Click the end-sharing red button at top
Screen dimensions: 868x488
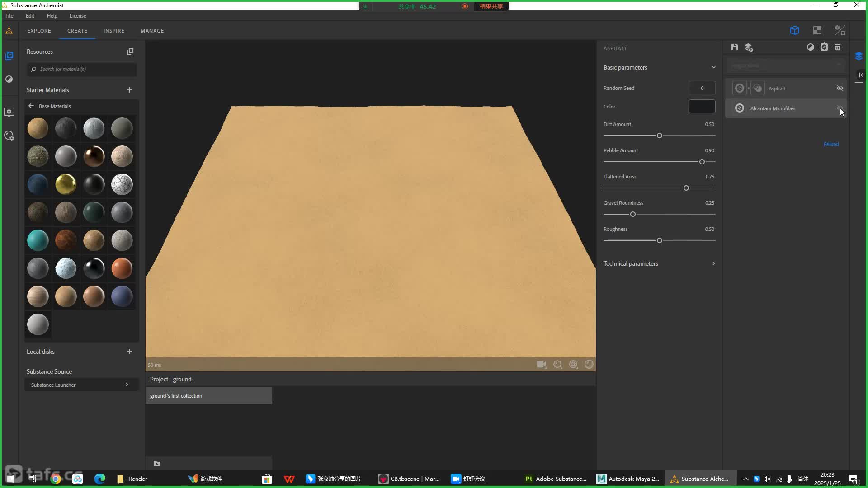pyautogui.click(x=491, y=6)
